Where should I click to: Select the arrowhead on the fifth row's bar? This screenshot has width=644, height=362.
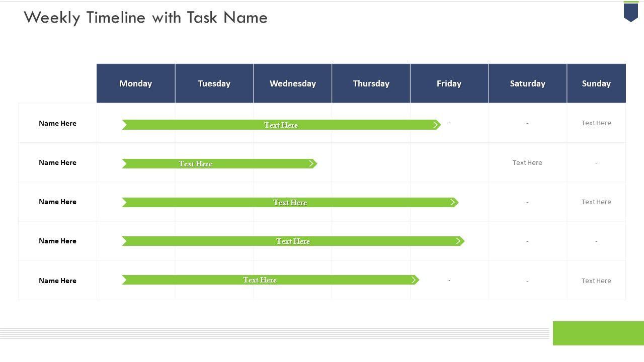[414, 280]
